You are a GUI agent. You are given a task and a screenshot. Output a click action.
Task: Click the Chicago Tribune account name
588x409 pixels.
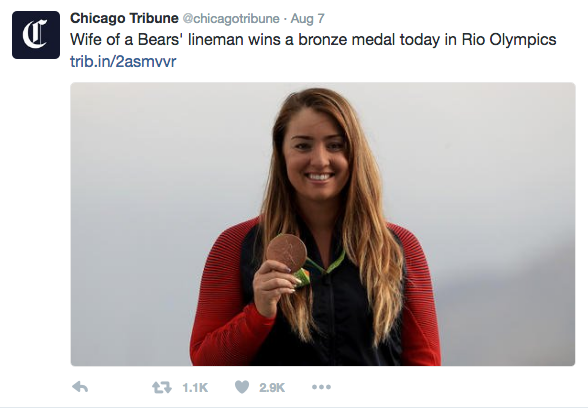(124, 18)
